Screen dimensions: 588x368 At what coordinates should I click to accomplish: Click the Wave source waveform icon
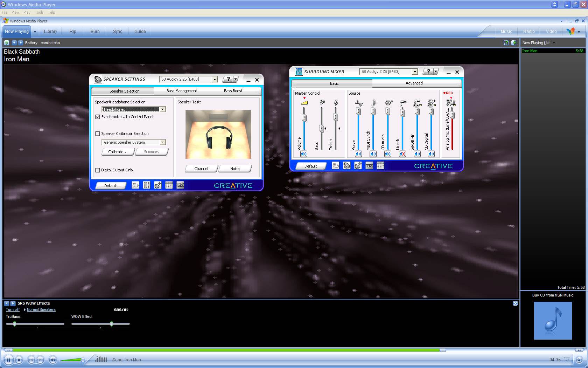point(359,103)
